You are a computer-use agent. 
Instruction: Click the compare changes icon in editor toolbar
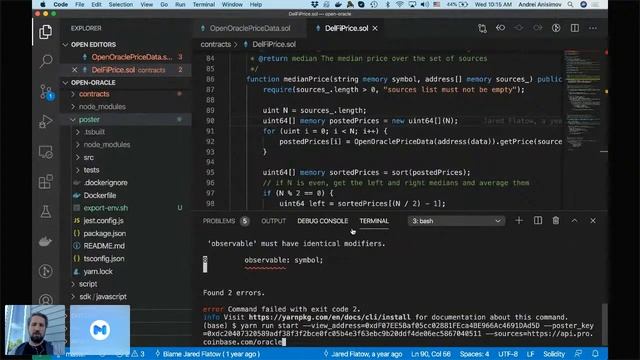pos(482,28)
